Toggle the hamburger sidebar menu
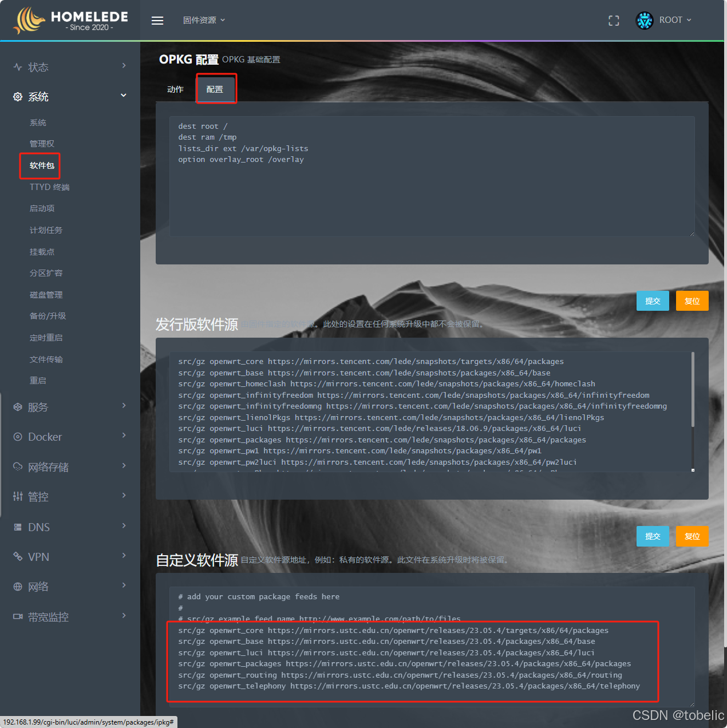The image size is (727, 728). click(x=157, y=21)
